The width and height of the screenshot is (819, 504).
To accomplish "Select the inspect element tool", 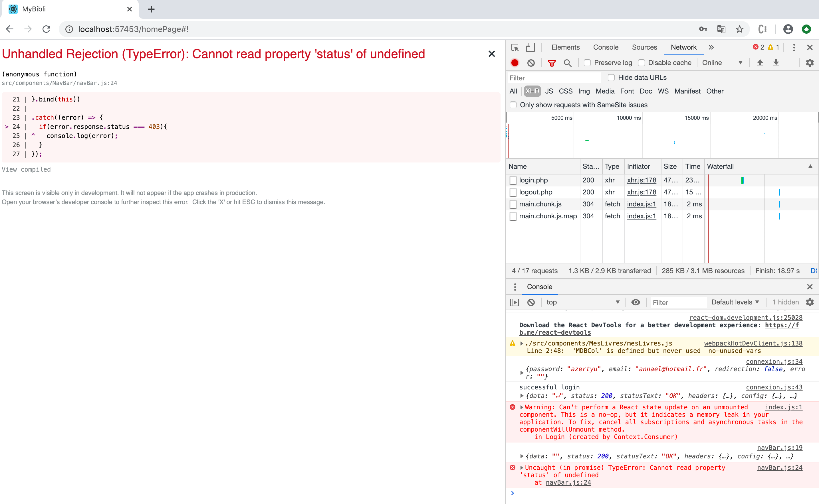I will 515,47.
